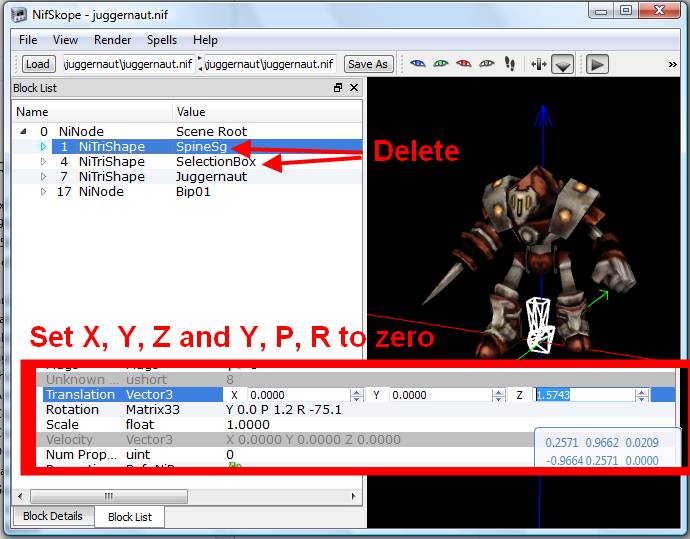Collapse the Scene Root NiNode
Viewport: 690px width, 539px height.
tap(23, 131)
